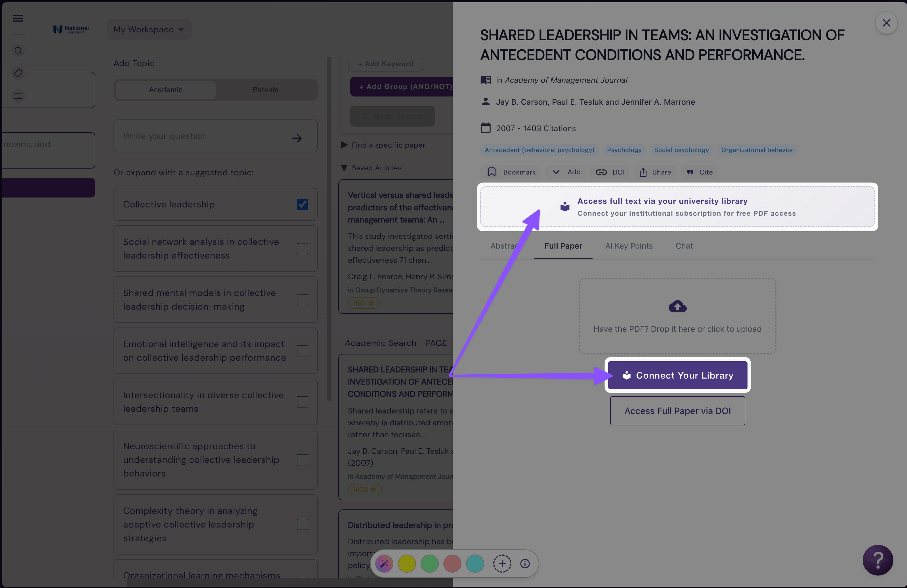
Task: Click the library icon in access banner
Action: (x=565, y=207)
